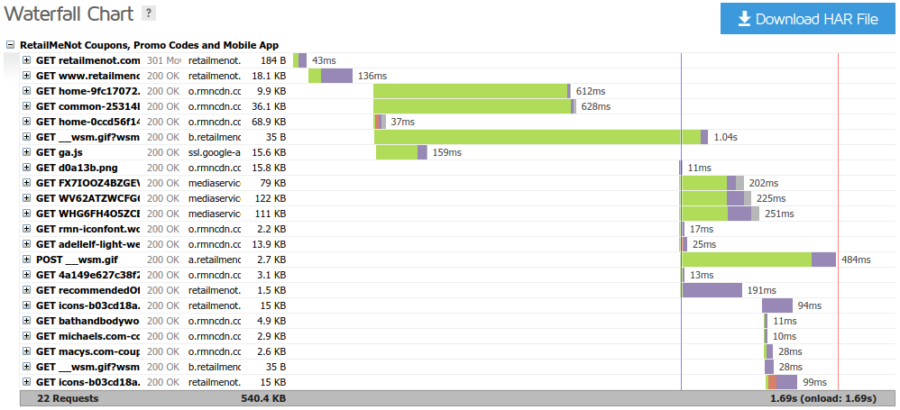This screenshot has width=900, height=410.
Task: Collapse the RetailMeNot Coupons page group
Action: 11,46
